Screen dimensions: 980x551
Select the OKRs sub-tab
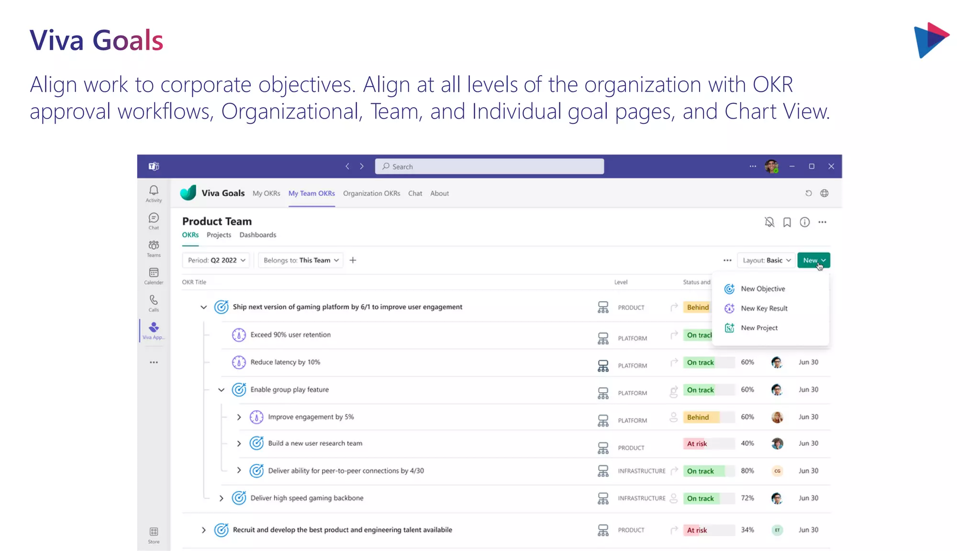pyautogui.click(x=190, y=235)
